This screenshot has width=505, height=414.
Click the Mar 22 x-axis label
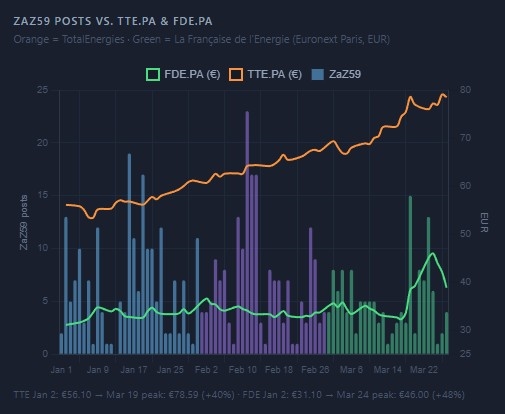tap(423, 370)
